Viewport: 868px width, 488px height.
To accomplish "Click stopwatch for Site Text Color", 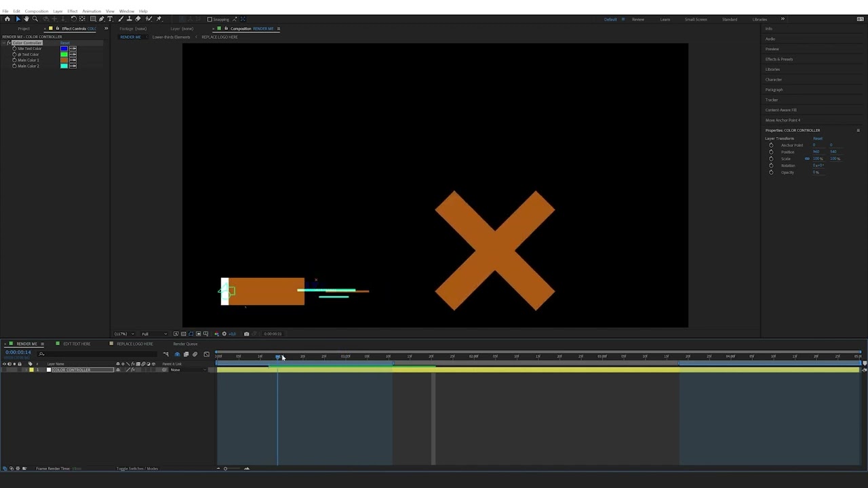I will coord(14,49).
